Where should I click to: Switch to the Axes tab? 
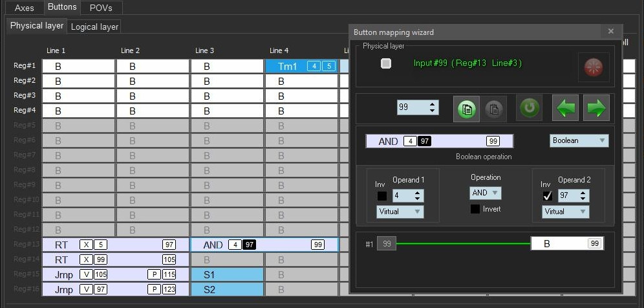point(24,8)
